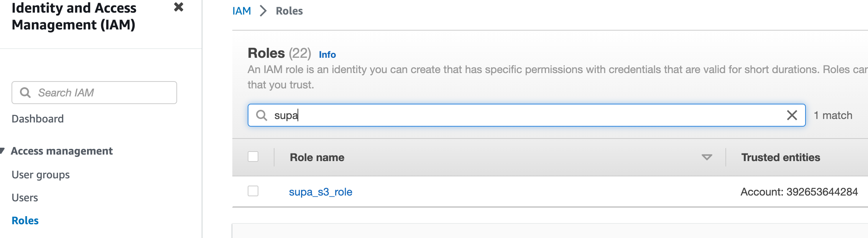Open the Info tooltip next to Roles heading
The image size is (868, 238).
pyautogui.click(x=327, y=55)
